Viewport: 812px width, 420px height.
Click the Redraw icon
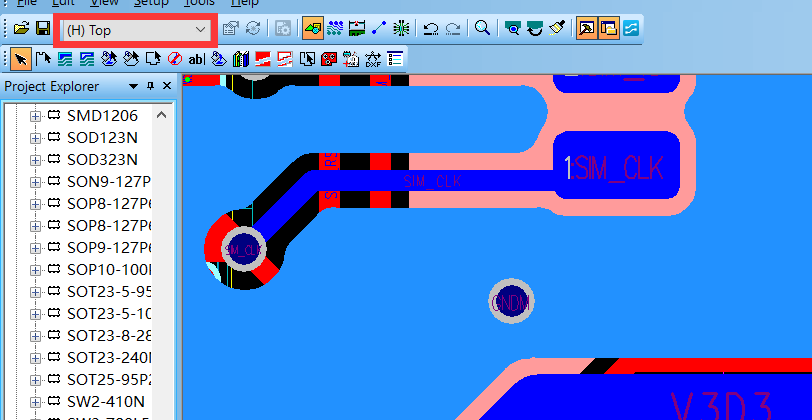coord(534,28)
